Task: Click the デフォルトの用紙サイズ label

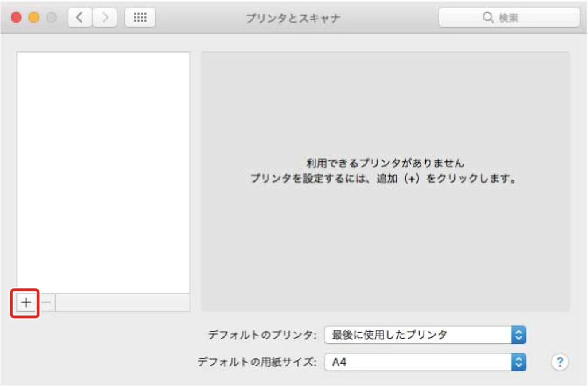Action: (x=257, y=362)
